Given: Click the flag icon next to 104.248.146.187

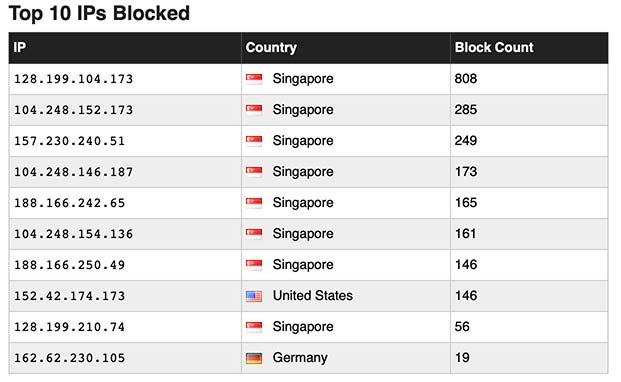Looking at the screenshot, I should 254,172.
